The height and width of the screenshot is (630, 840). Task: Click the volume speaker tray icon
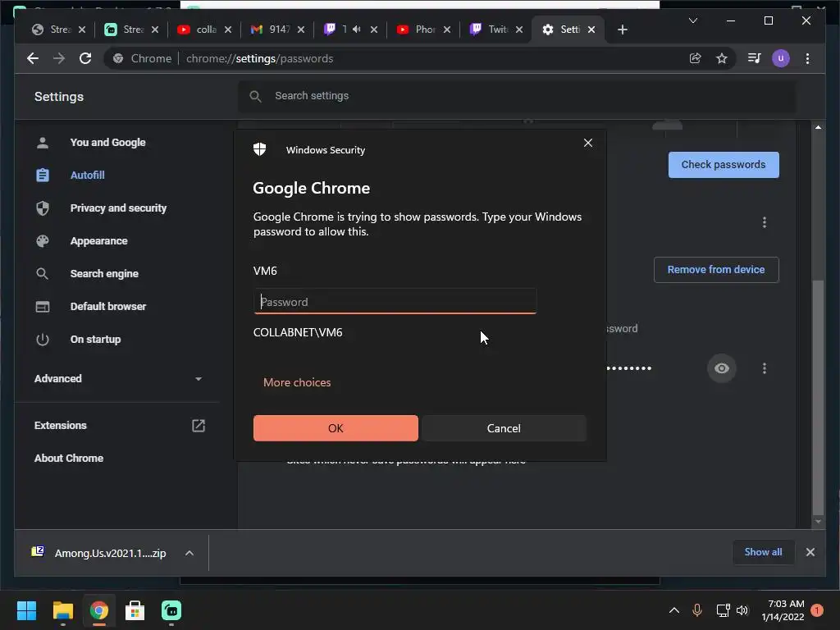[742, 610]
